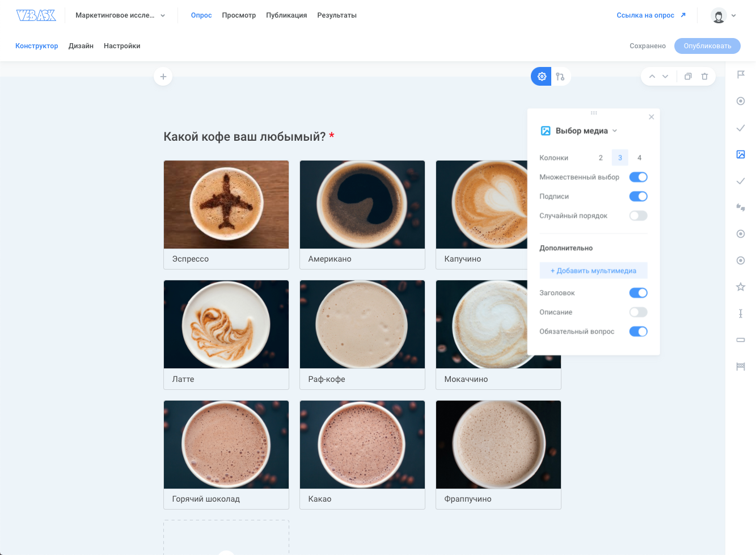The image size is (756, 555).
Task: Click the Латте coffee image
Action: click(x=226, y=325)
